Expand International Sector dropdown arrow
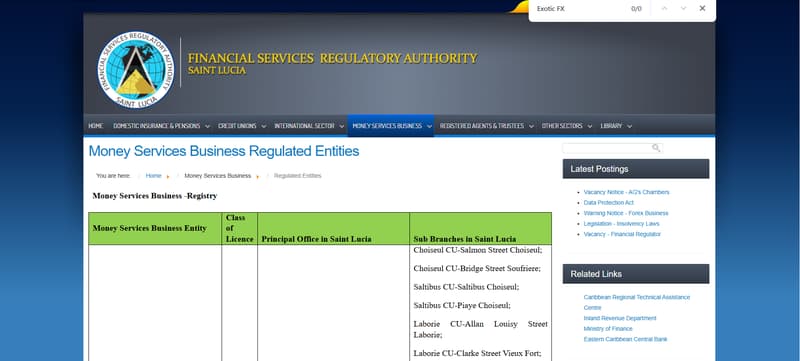 point(341,126)
